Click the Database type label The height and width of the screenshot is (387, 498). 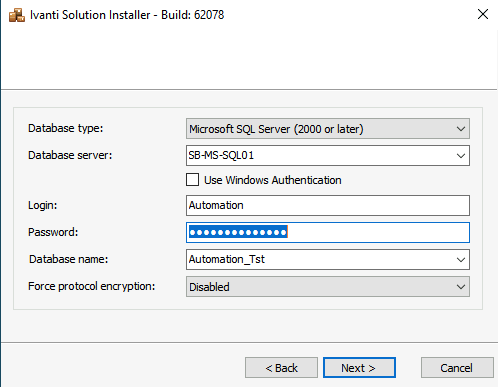66,128
